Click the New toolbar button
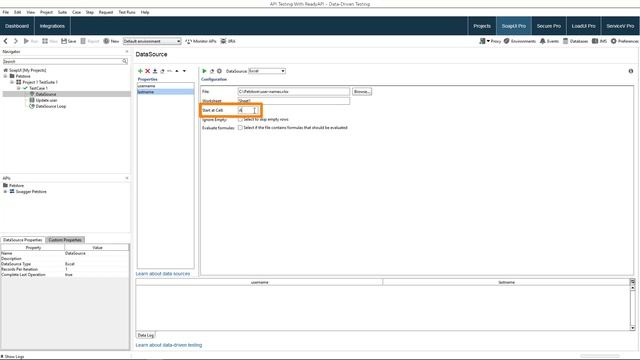This screenshot has height=360, width=640. [111, 41]
